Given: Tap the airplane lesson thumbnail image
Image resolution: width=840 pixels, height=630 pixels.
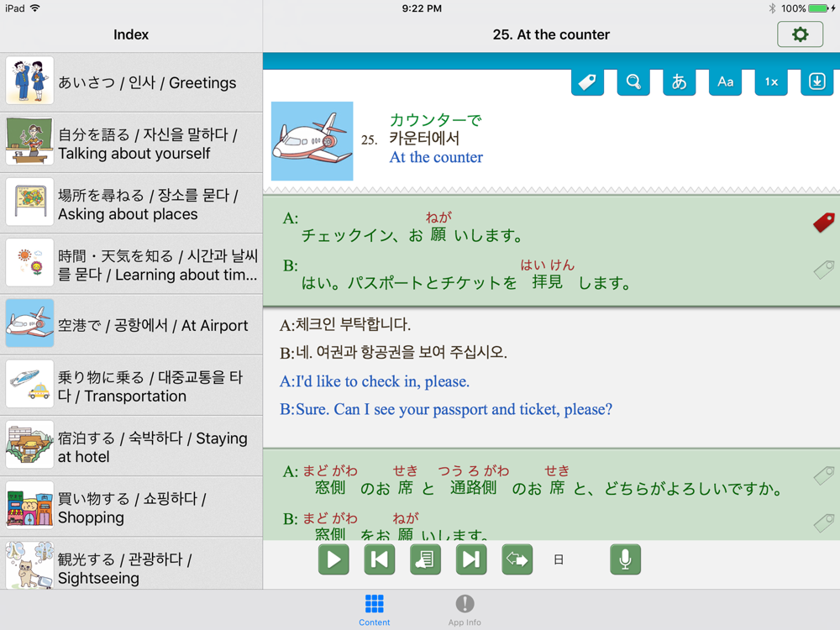Looking at the screenshot, I should [312, 141].
